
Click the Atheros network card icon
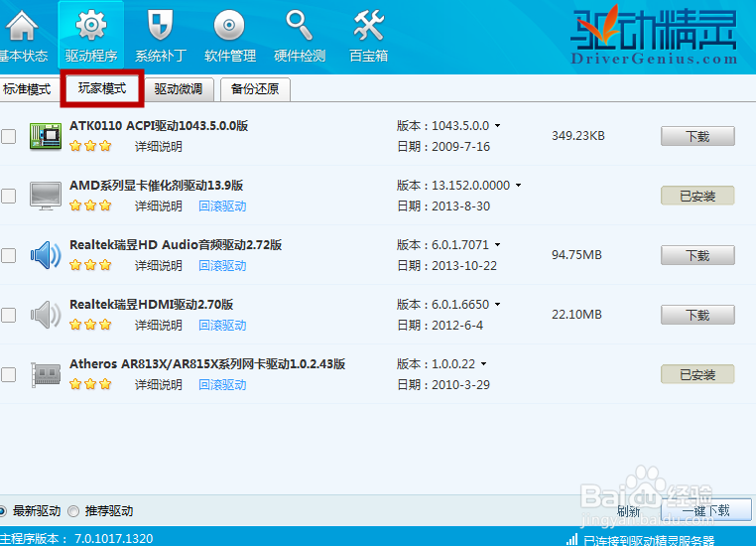(46, 374)
